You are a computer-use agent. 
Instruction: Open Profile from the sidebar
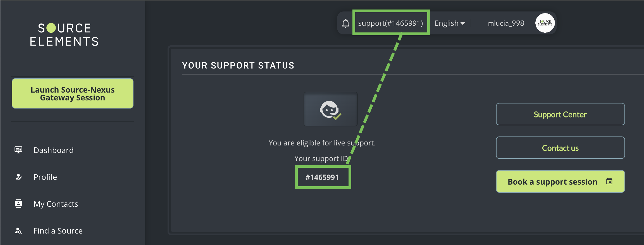[x=45, y=177]
